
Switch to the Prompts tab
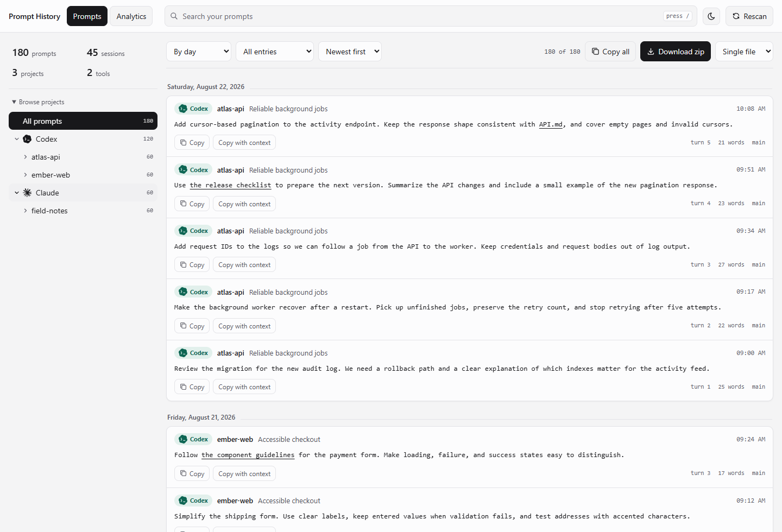coord(87,16)
